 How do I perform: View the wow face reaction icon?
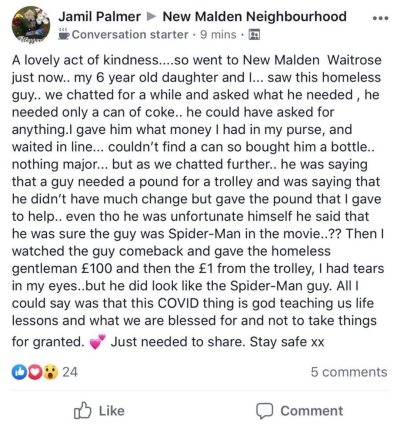[x=51, y=372]
